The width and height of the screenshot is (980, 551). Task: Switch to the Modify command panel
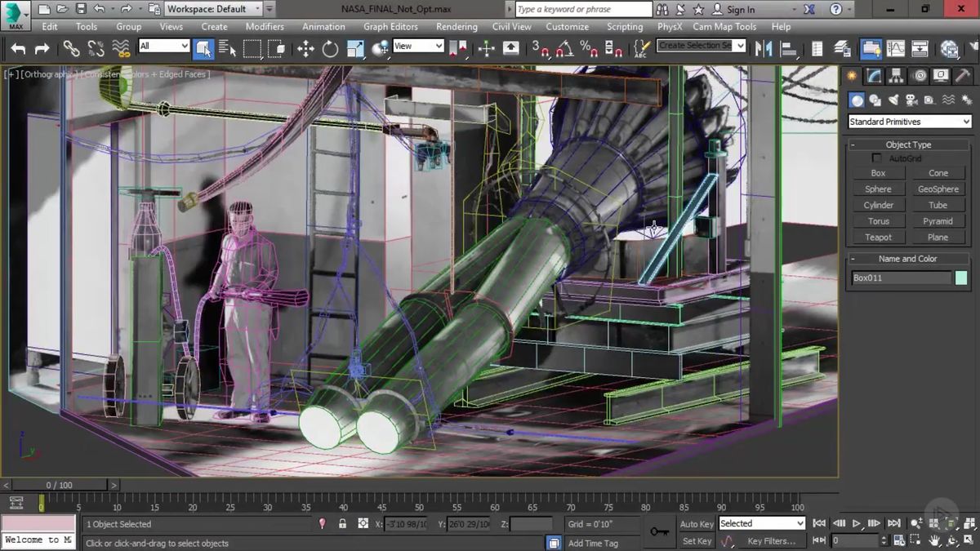(x=873, y=75)
